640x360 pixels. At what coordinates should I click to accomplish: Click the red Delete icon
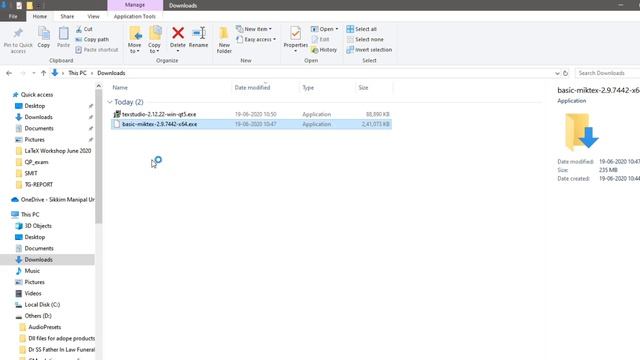coord(178,33)
